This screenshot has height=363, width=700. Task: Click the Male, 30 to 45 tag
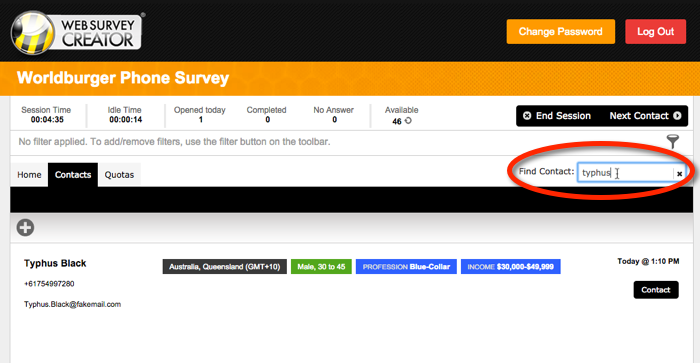(x=321, y=267)
